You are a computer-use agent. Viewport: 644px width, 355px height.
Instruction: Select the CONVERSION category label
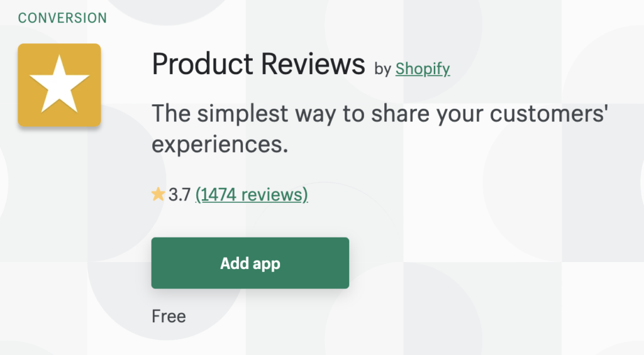tap(62, 18)
